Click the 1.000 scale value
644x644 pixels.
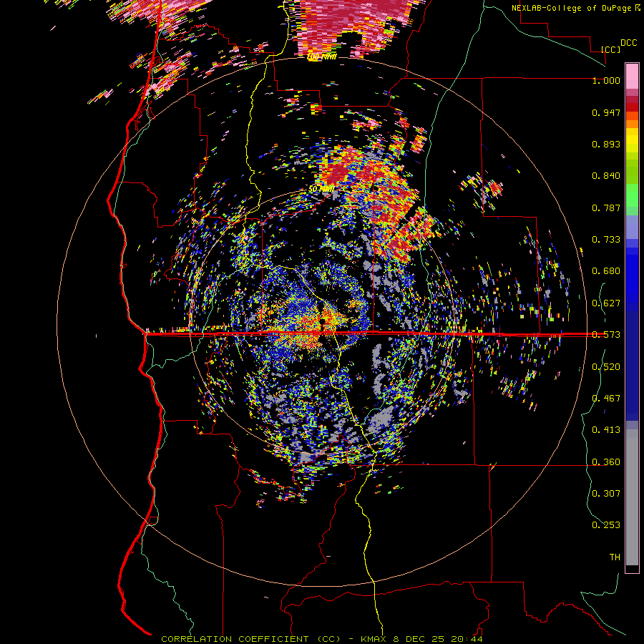[606, 80]
